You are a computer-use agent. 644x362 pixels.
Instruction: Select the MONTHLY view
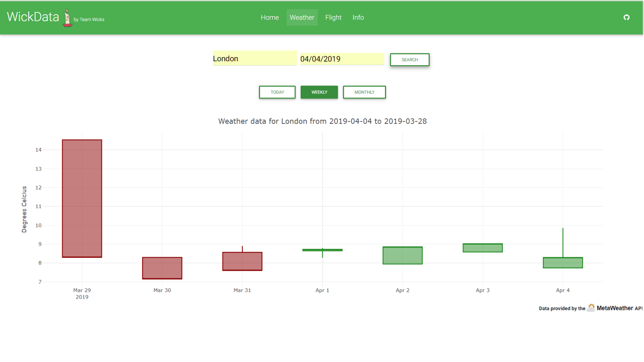364,92
